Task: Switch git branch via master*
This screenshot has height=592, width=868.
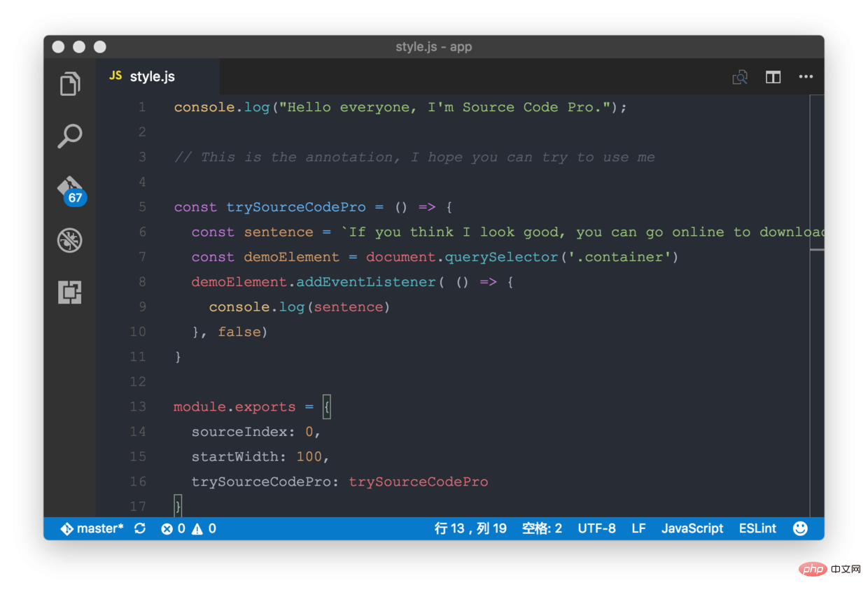Action: click(92, 528)
